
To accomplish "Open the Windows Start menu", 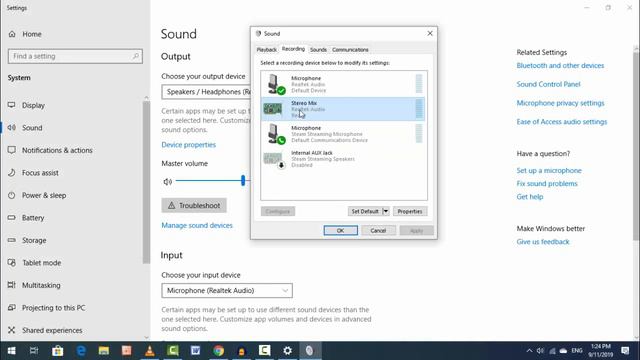I will pyautogui.click(x=11, y=351).
